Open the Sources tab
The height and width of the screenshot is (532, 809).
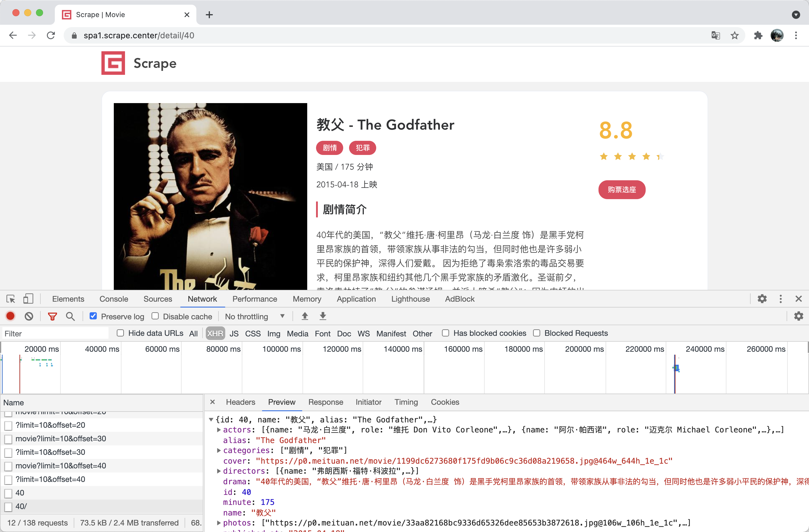(158, 299)
